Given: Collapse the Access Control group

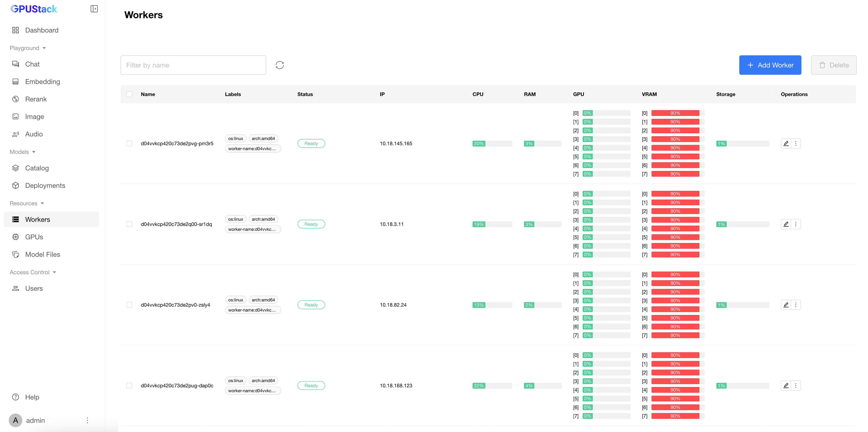Looking at the screenshot, I should (54, 272).
